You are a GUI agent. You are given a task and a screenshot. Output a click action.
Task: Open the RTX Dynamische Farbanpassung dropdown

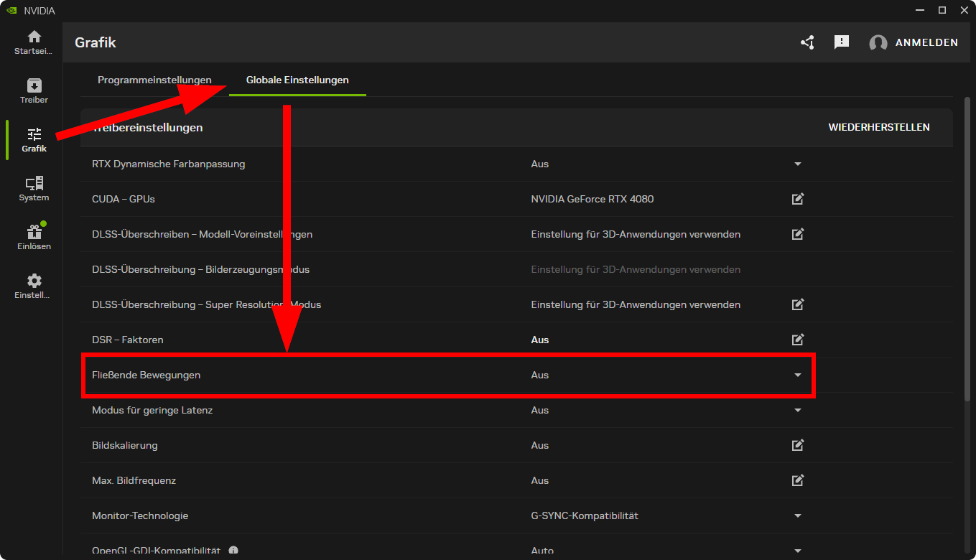[797, 164]
